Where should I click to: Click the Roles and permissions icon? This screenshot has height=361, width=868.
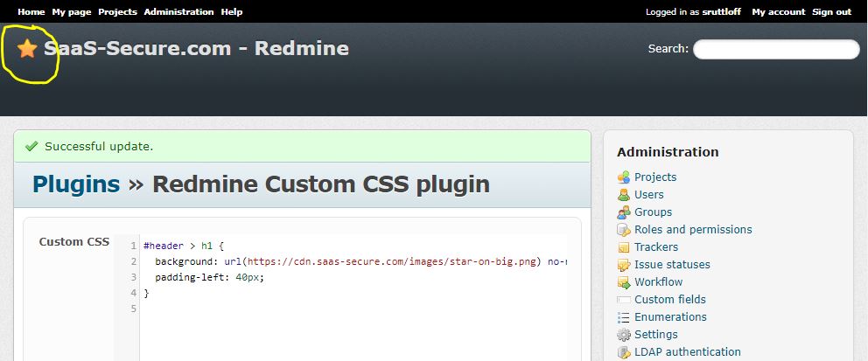[x=624, y=229]
